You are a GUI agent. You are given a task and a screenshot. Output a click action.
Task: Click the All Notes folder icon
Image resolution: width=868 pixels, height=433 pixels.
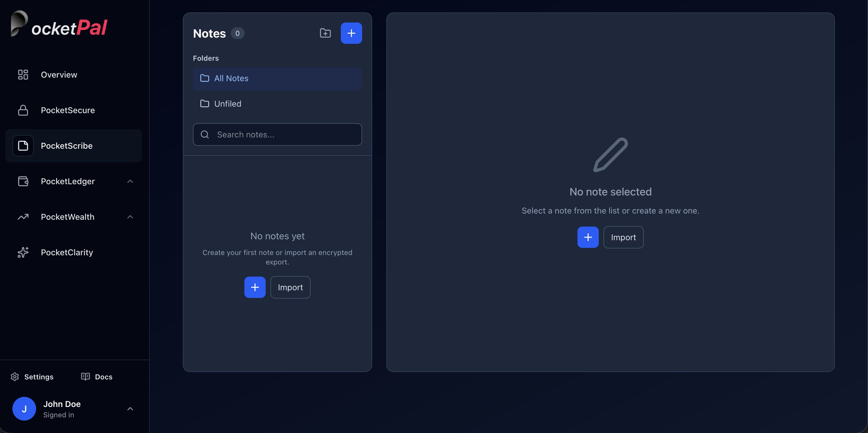[204, 78]
